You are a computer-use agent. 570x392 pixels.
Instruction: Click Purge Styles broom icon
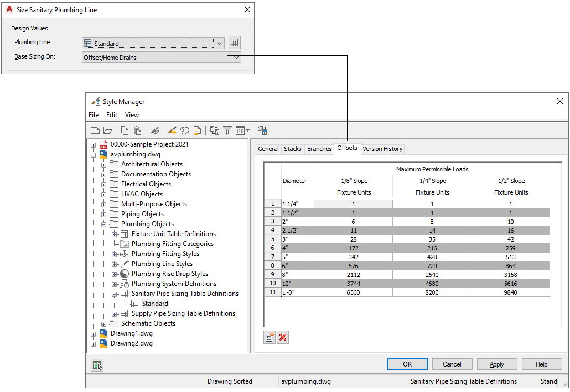click(197, 130)
